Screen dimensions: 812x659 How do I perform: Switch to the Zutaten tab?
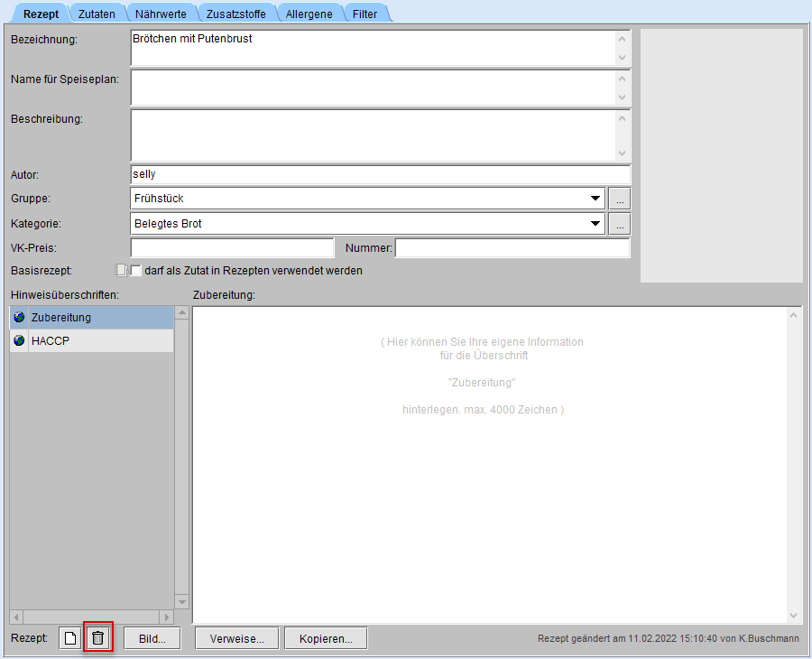coord(97,14)
